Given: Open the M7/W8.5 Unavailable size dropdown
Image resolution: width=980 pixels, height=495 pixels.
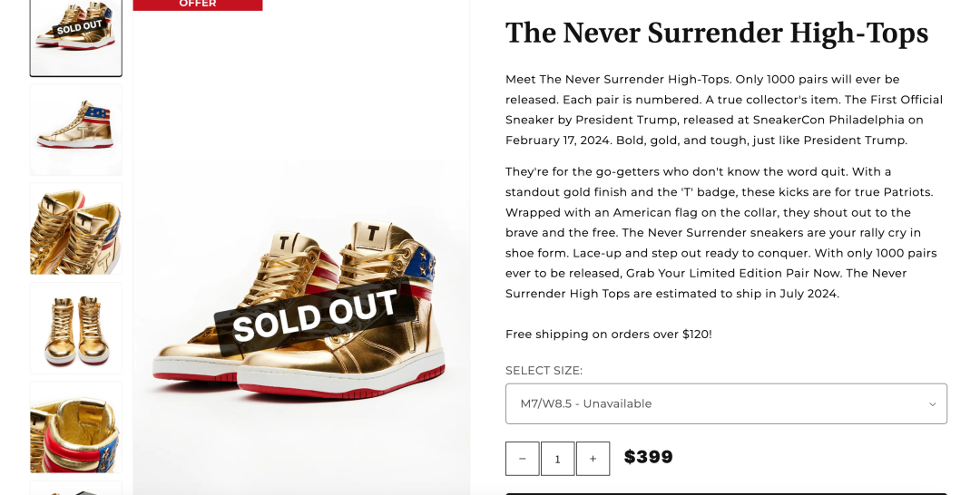Looking at the screenshot, I should coord(725,403).
